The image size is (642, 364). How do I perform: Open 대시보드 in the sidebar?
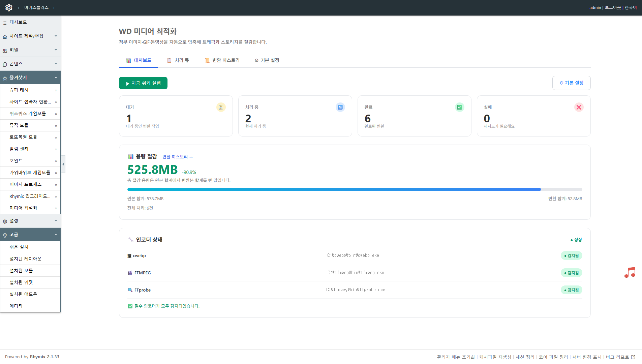coord(30,22)
